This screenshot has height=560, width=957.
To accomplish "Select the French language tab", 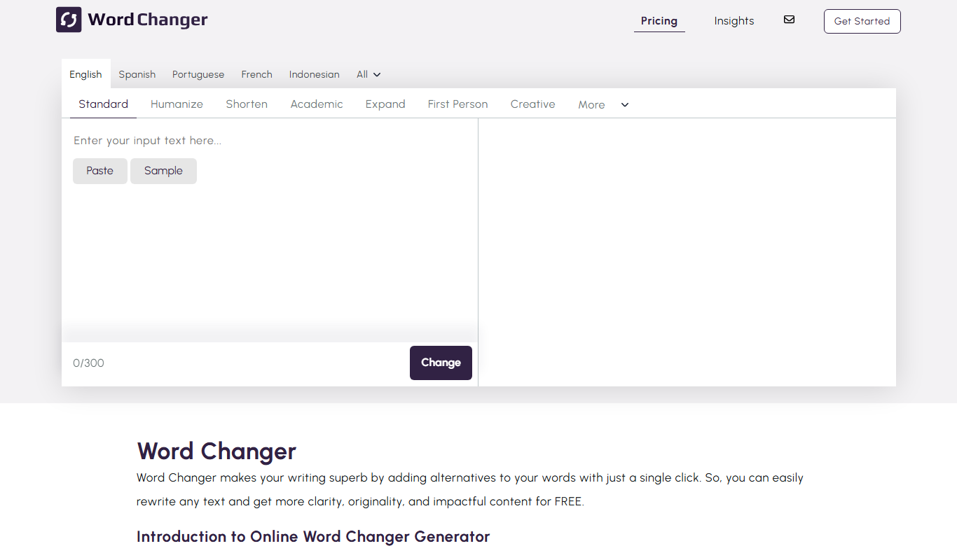I will 256,74.
